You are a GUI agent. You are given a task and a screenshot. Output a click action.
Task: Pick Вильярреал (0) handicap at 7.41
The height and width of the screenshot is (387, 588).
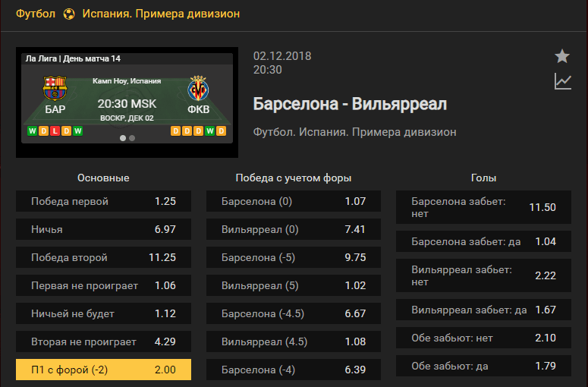point(294,229)
